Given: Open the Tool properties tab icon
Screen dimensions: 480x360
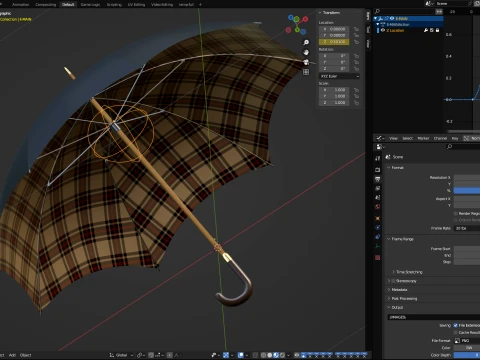Looking at the screenshot, I should pos(377,159).
